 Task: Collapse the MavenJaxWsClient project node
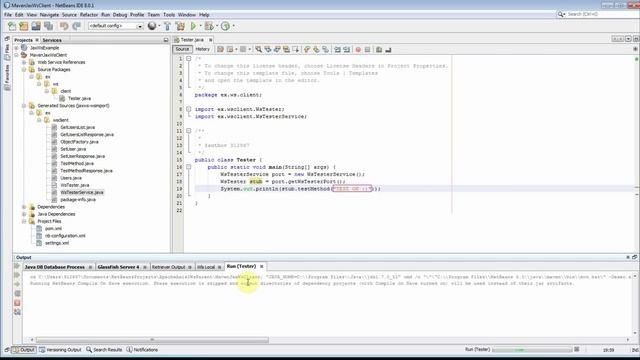(x=17, y=55)
